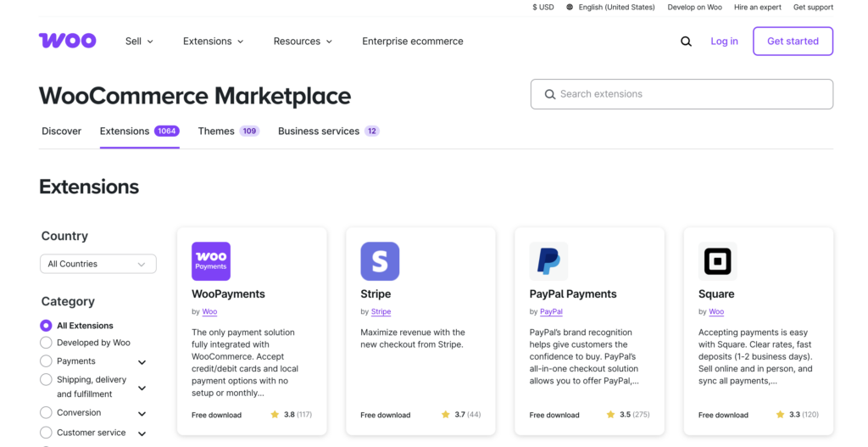This screenshot has width=868, height=447.
Task: Select the Developed by Woo filter
Action: coord(46,343)
